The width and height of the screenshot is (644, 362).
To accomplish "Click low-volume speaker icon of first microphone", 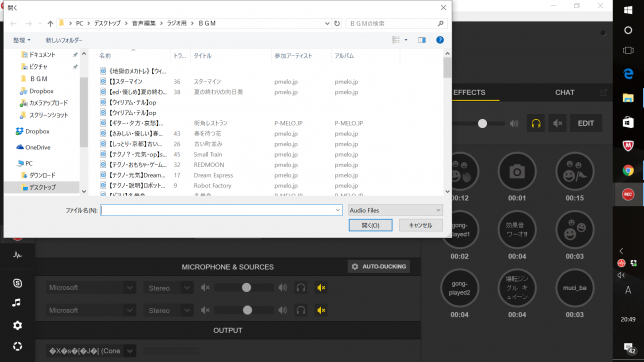I will tap(205, 288).
